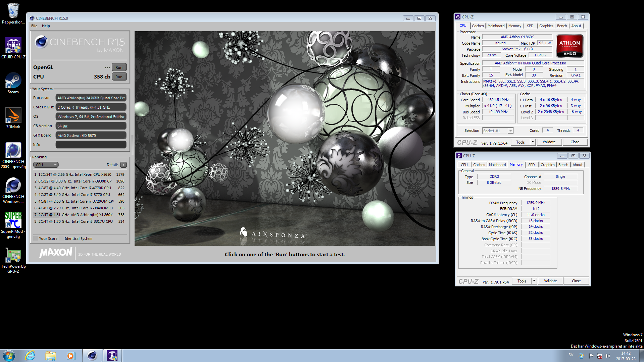Click the Cinebench left panel splitter handle
The image size is (644, 362).
coord(132,145)
